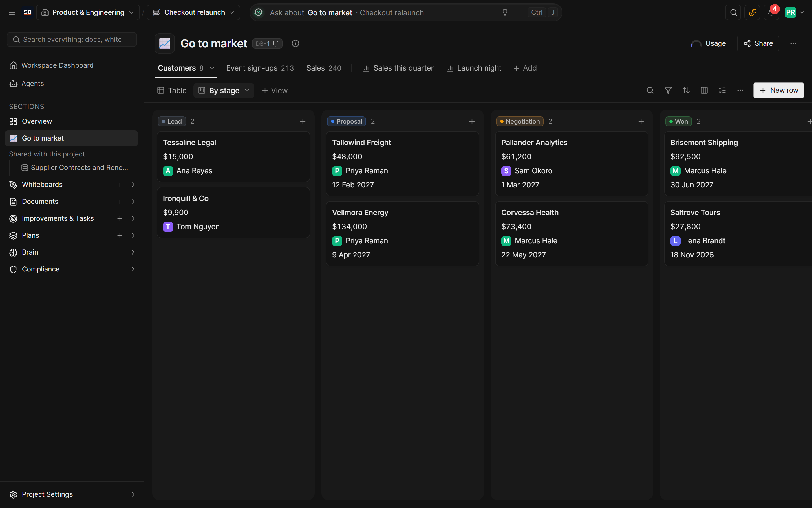This screenshot has width=812, height=508.
Task: Switch to the Sales tab
Action: tap(323, 68)
